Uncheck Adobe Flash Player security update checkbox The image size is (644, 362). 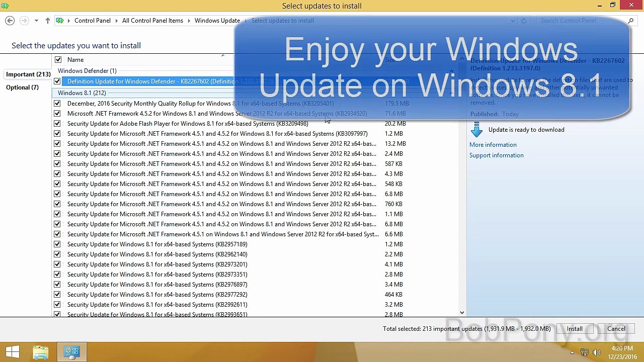coord(57,124)
